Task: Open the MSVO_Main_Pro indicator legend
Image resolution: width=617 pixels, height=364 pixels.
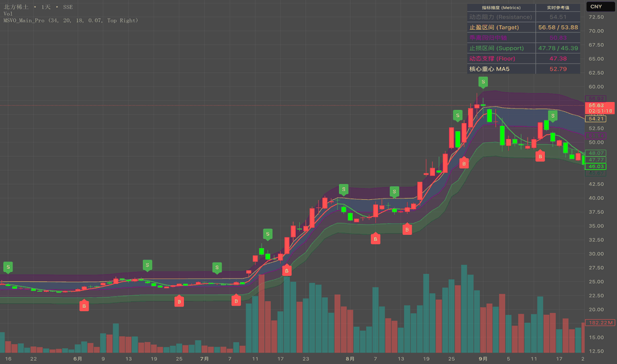Action: [x=71, y=21]
